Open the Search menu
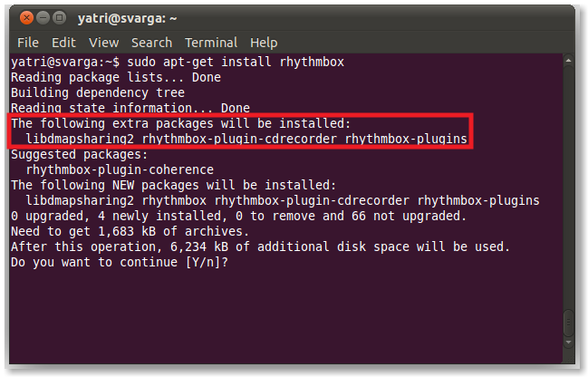The width and height of the screenshot is (588, 377). click(x=151, y=43)
